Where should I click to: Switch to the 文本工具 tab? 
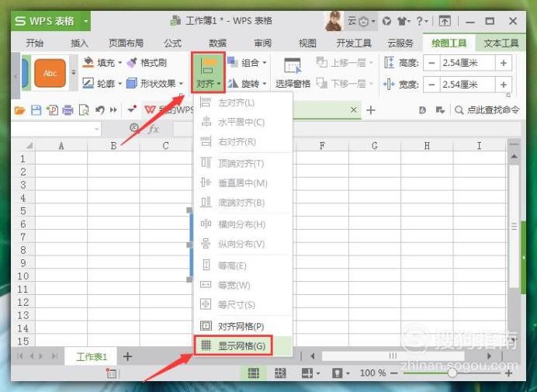point(501,43)
